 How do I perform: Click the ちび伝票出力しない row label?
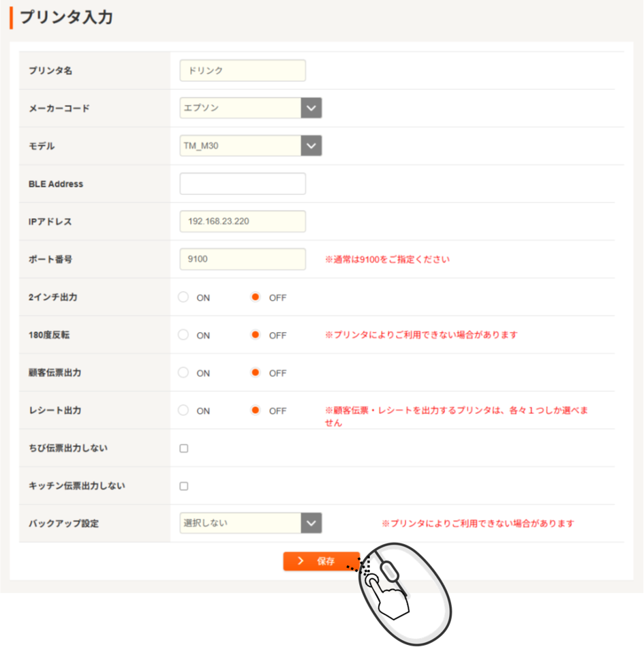[68, 448]
